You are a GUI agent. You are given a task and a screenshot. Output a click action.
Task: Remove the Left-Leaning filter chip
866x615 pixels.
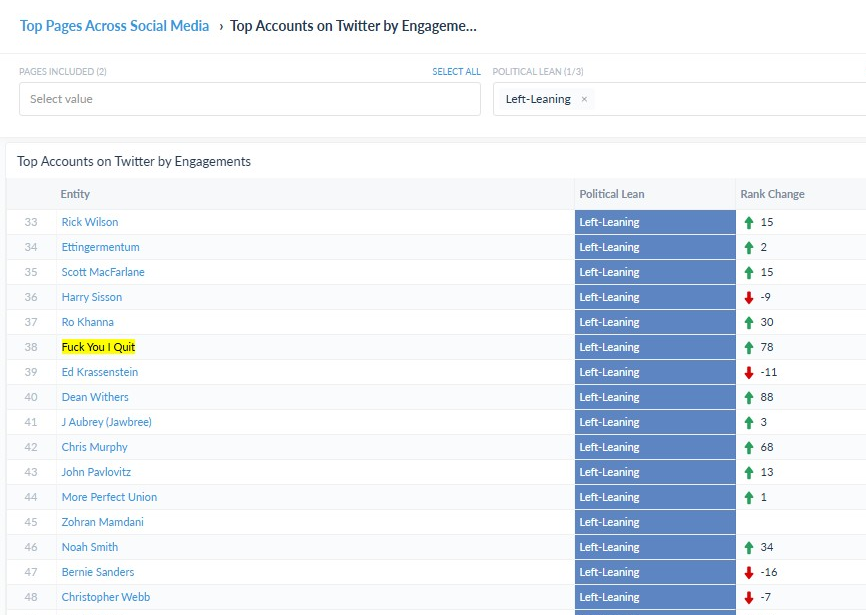coord(584,99)
